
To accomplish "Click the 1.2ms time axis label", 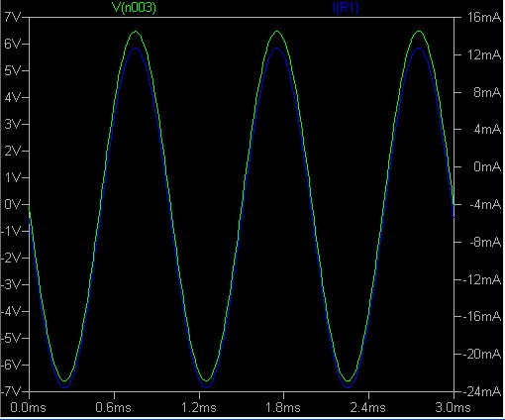I will pos(199,407).
